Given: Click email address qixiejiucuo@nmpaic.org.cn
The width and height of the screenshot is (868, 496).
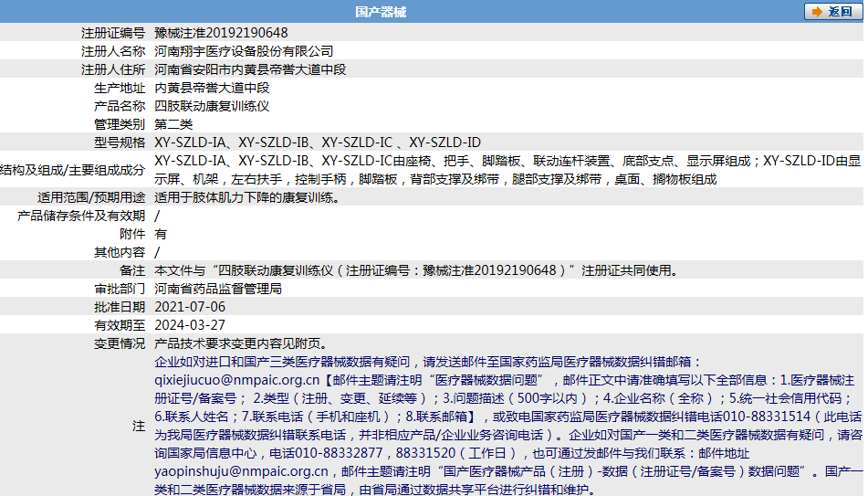Looking at the screenshot, I should [237, 380].
